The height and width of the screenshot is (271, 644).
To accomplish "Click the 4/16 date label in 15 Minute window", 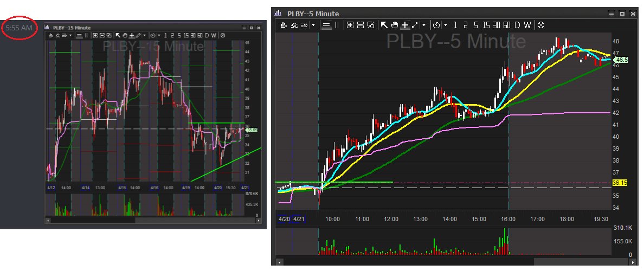I will click(154, 187).
